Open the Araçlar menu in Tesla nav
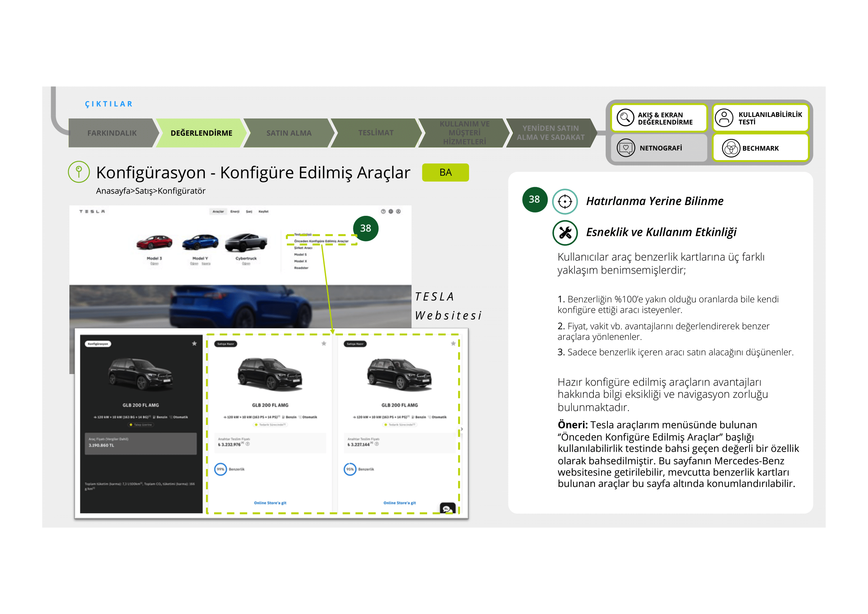Viewport: 868px width, 614px height. [x=218, y=211]
